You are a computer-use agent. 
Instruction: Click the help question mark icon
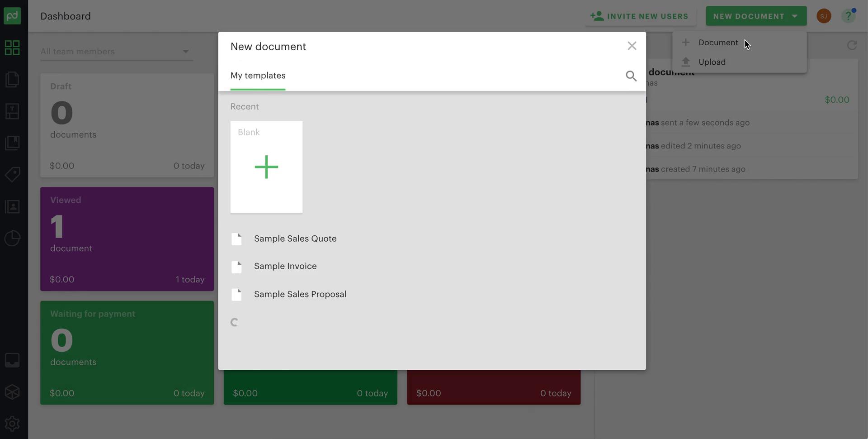849,16
